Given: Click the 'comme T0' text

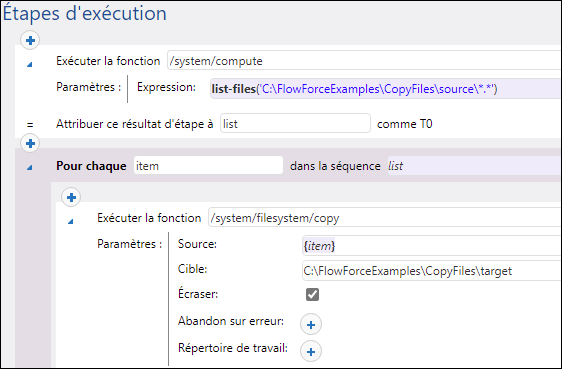Looking at the screenshot, I should pyautogui.click(x=405, y=124).
